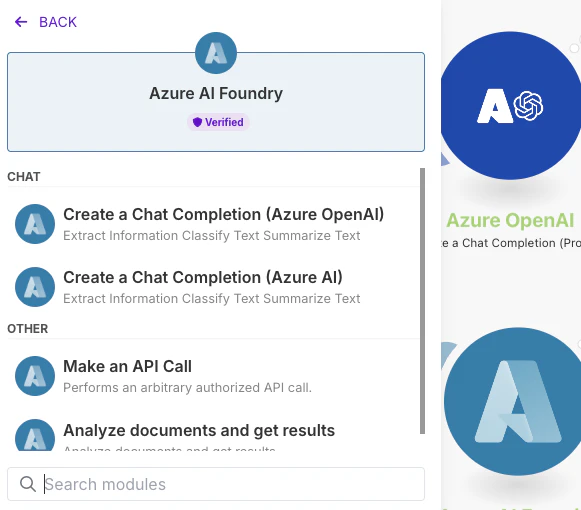Select the Make an API Call entry
The height and width of the screenshot is (510, 581).
point(213,376)
